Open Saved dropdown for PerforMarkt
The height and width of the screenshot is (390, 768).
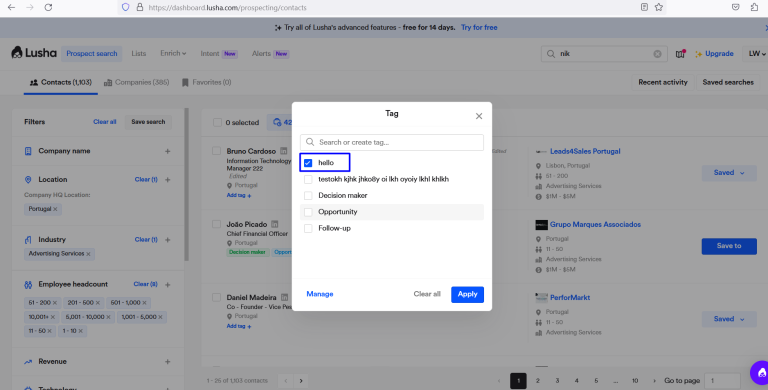tap(729, 319)
